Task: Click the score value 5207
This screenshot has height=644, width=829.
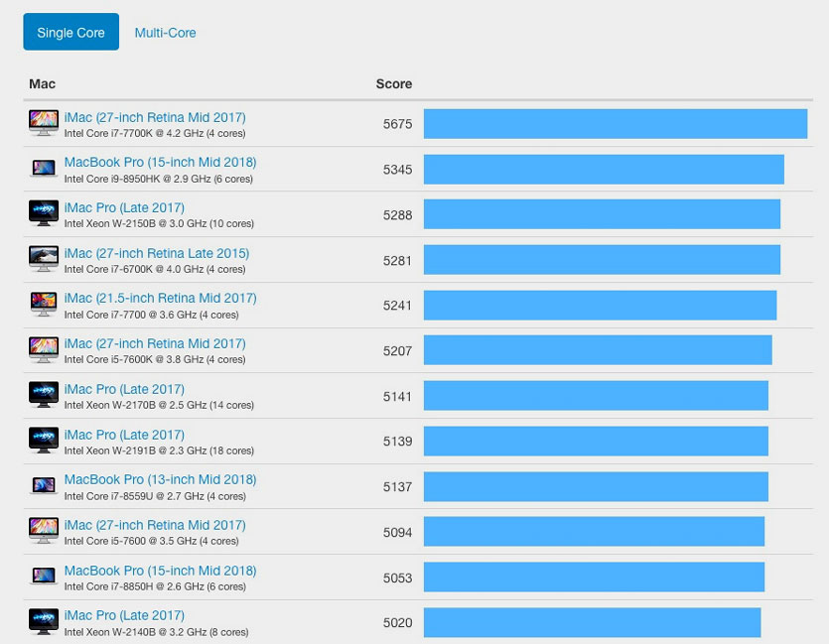Action: click(397, 351)
